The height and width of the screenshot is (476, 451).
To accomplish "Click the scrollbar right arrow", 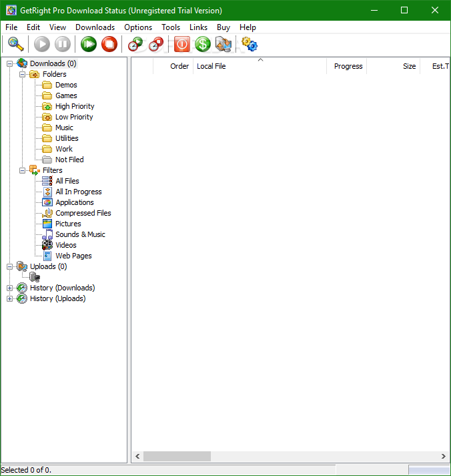I will [x=444, y=456].
